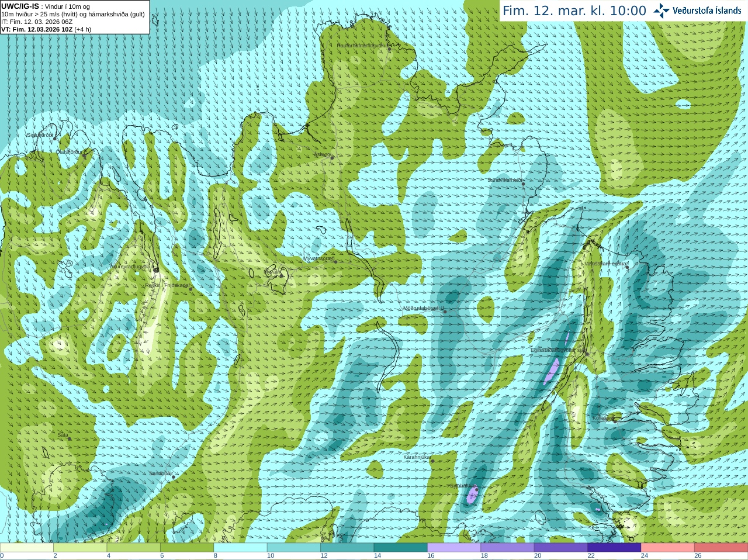This screenshot has height=560, width=748.
Task: Pick the 22–24 m/s dark indigo swatch
Action: [x=614, y=548]
